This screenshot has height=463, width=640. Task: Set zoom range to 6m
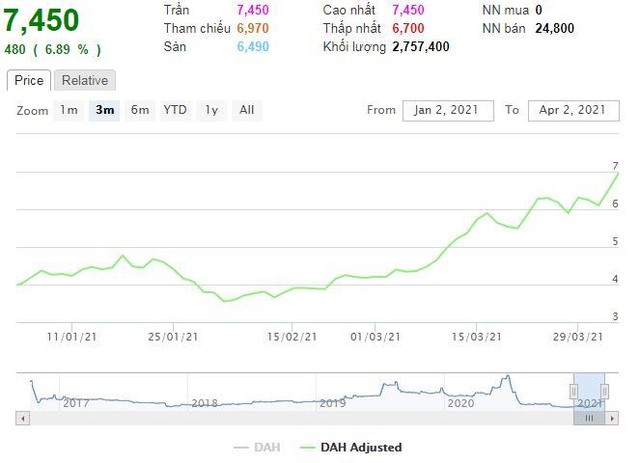click(x=140, y=110)
